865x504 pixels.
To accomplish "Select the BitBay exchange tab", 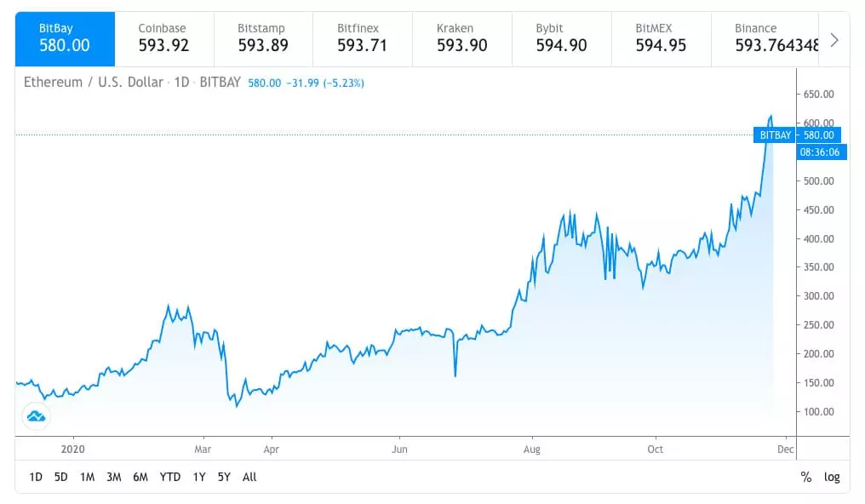I will (x=65, y=38).
